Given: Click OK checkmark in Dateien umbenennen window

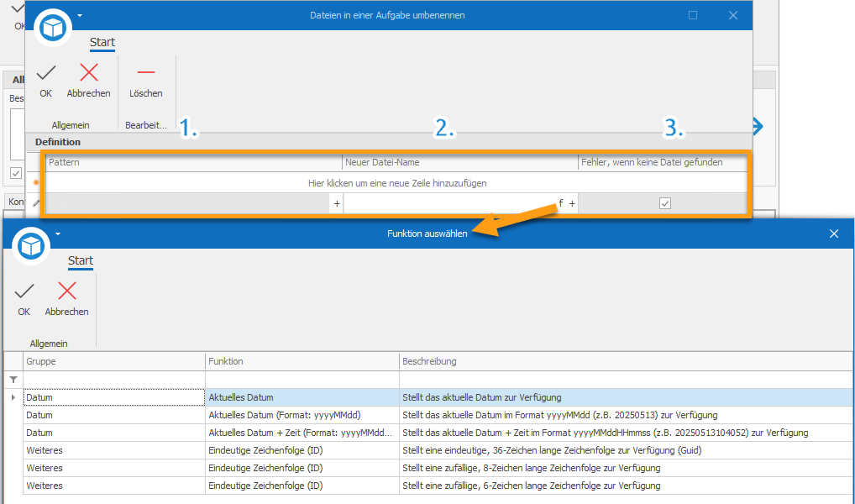Looking at the screenshot, I should (x=46, y=73).
